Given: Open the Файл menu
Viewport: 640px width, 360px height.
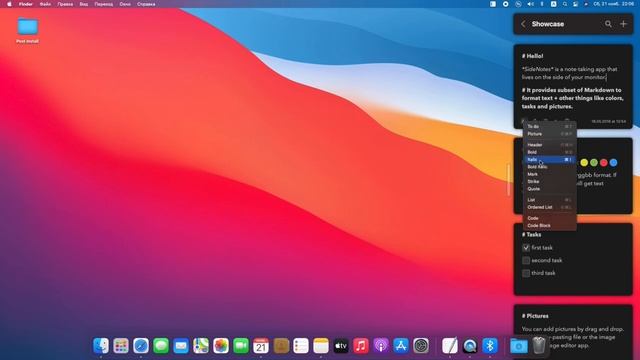Looking at the screenshot, I should coord(45,4).
